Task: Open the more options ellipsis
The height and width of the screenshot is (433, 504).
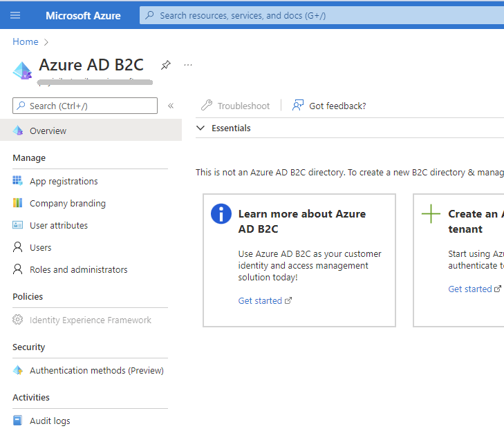Action: tap(188, 65)
